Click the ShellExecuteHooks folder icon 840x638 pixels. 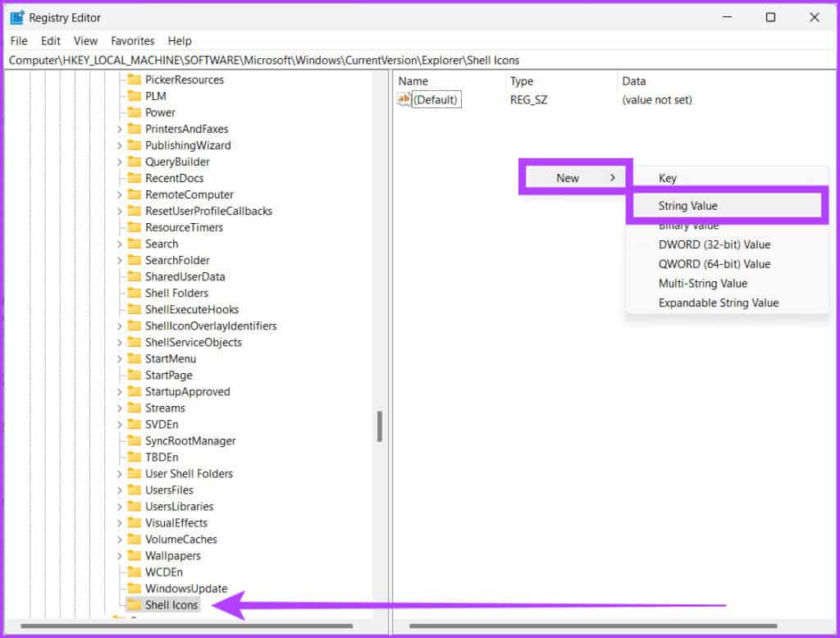click(134, 310)
